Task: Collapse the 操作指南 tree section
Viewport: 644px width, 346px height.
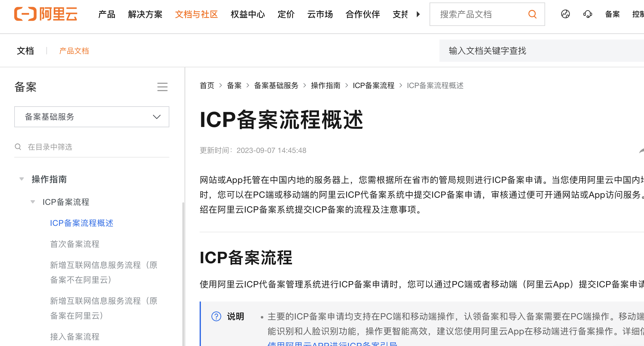Action: [x=22, y=179]
